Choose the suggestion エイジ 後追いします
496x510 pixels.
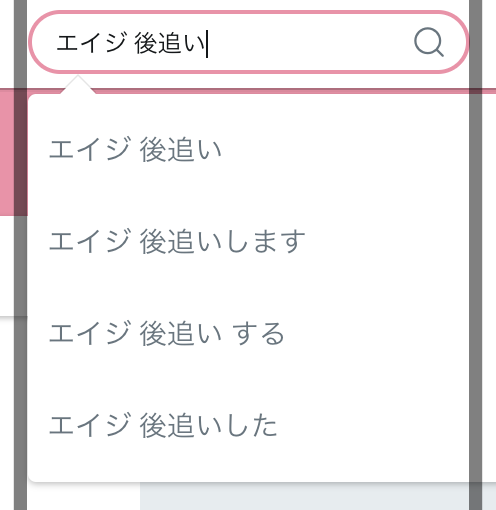click(x=177, y=242)
